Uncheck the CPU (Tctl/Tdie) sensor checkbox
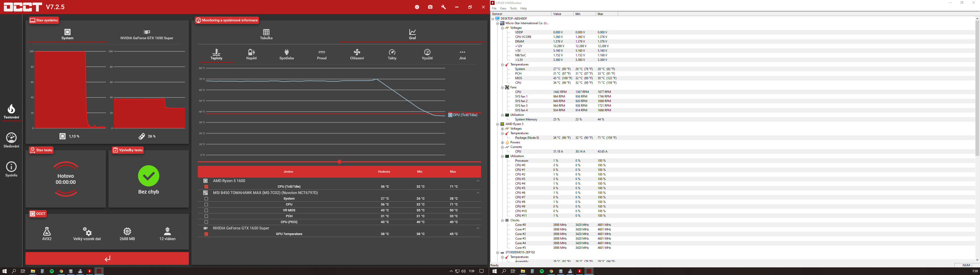Image resolution: width=980 pixels, height=275 pixels. click(206, 187)
